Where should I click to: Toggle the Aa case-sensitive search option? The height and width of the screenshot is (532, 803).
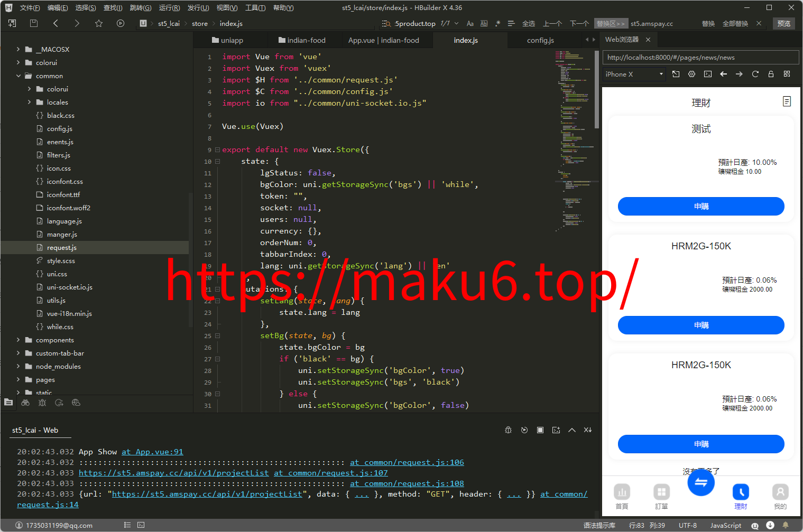[x=470, y=24]
